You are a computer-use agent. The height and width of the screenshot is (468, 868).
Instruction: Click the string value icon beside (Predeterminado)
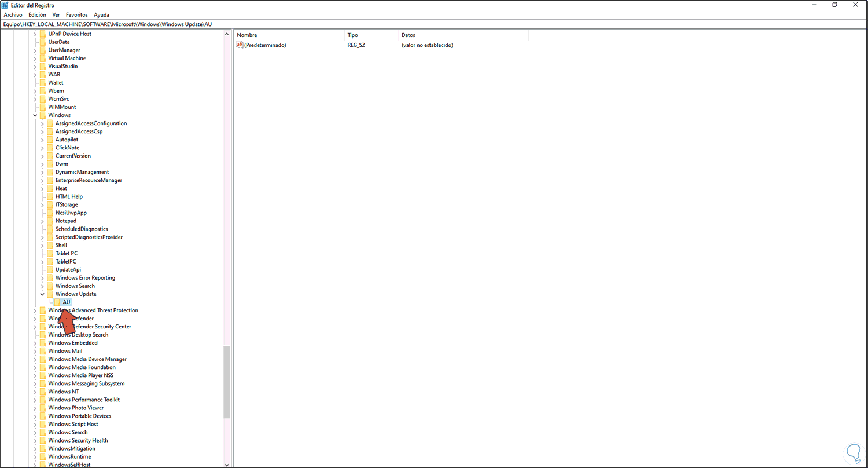pos(240,45)
